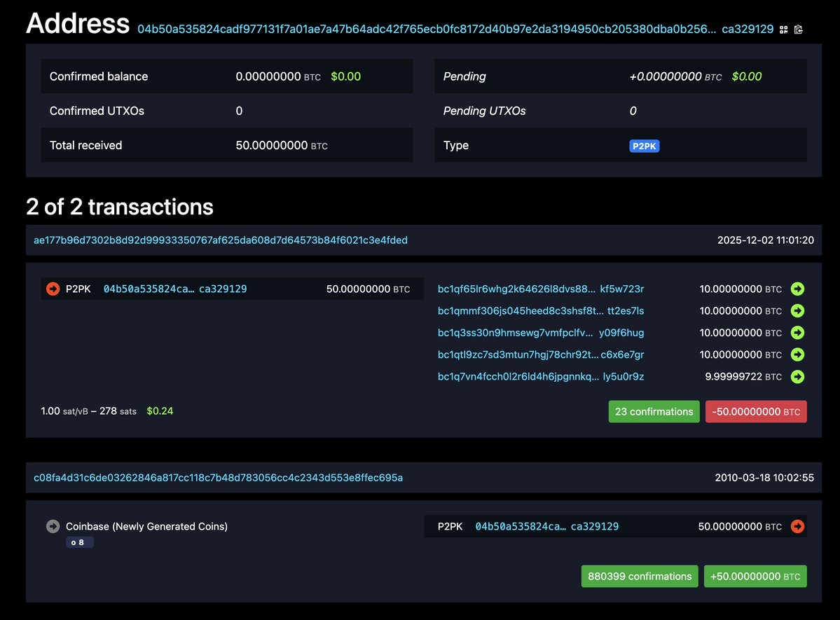The image size is (840, 620).
Task: Click green arrow next to y09f6hug output
Action: coord(797,332)
